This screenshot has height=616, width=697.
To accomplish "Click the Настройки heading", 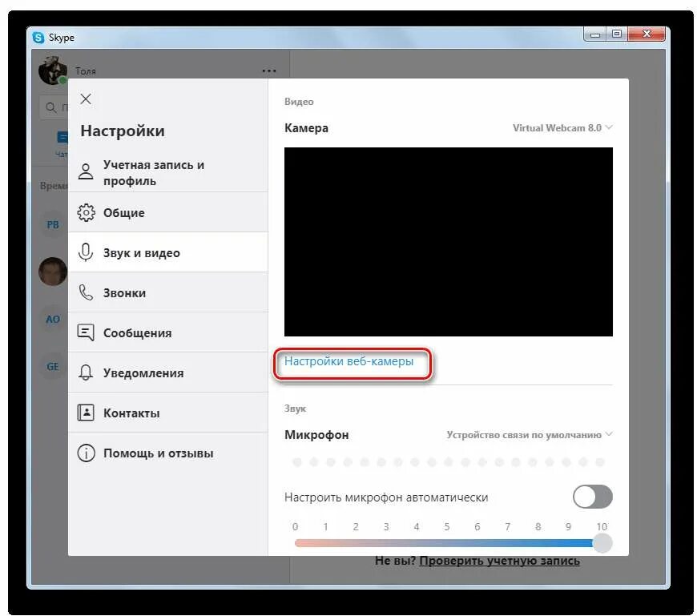I will (123, 131).
